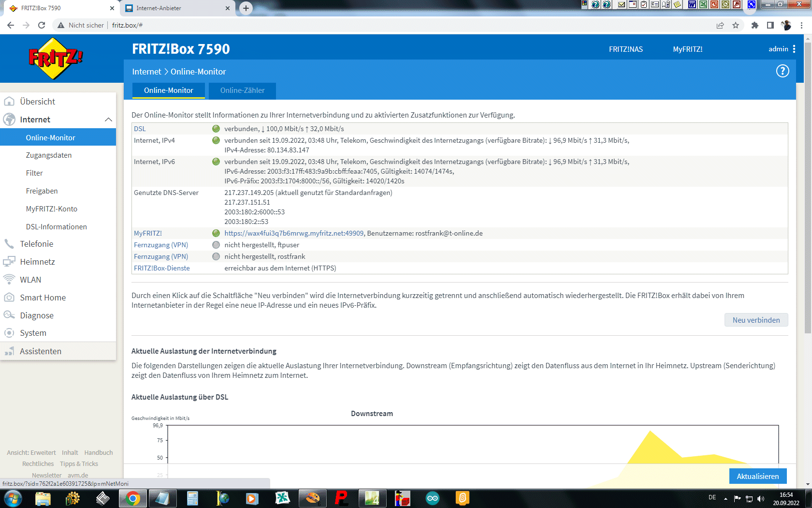Open the help question mark icon
Screen dimensions: 812x508
click(783, 71)
